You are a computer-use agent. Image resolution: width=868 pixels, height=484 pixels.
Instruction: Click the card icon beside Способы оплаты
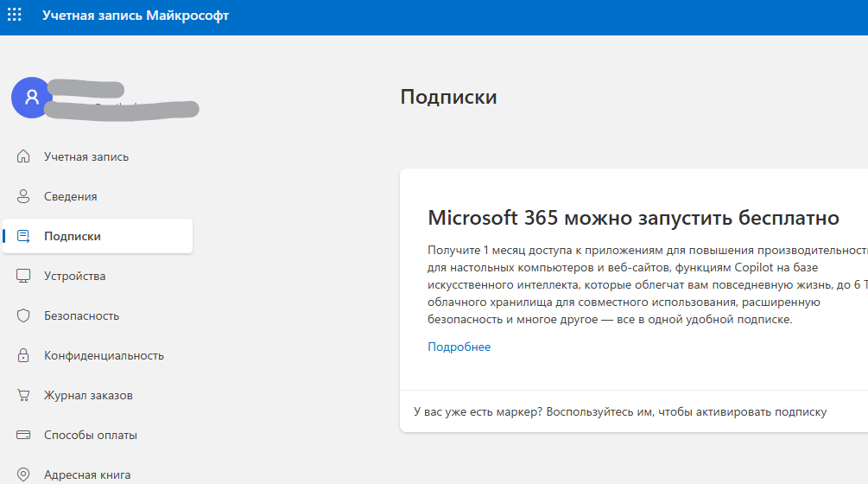pyautogui.click(x=23, y=435)
